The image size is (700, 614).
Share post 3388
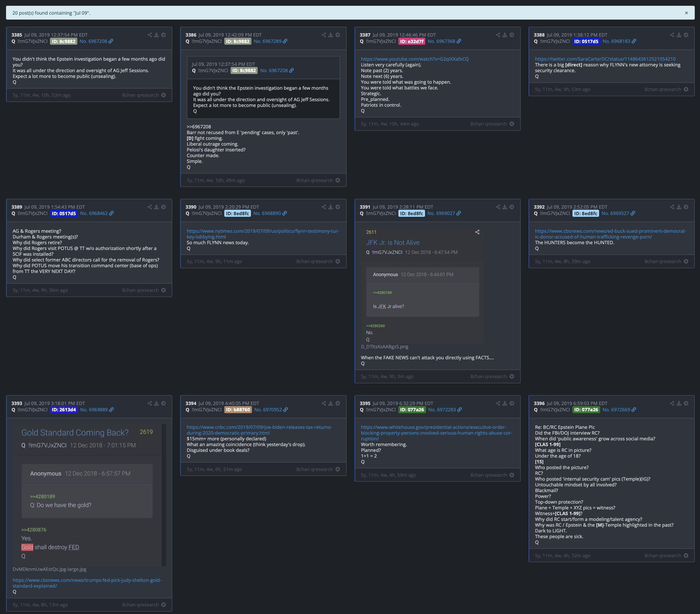pyautogui.click(x=672, y=35)
